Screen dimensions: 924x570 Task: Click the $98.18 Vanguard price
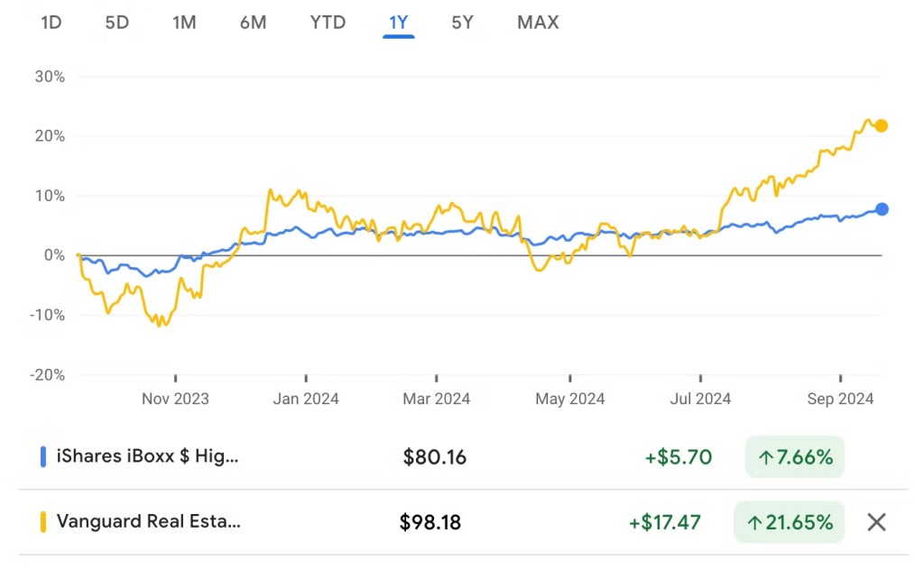430,521
